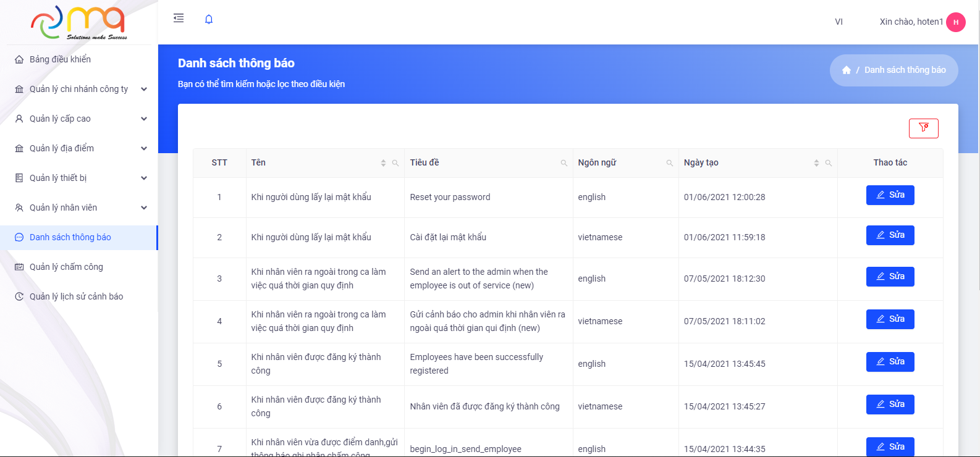This screenshot has width=980, height=457.
Task: Open the VI language selector
Action: [838, 22]
